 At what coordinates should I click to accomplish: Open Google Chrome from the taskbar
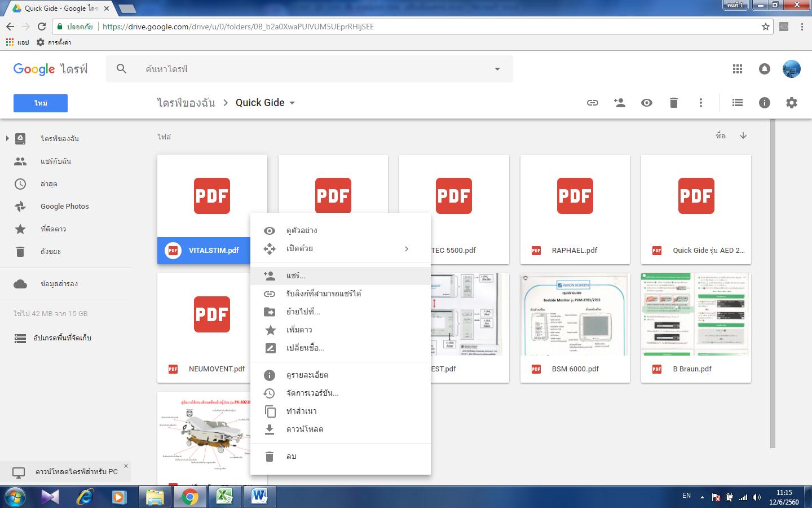(x=190, y=497)
